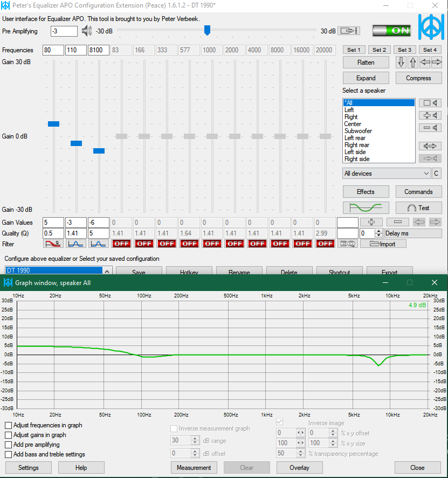The height and width of the screenshot is (478, 448).
Task: Open the graph curve button
Action: pos(366,208)
